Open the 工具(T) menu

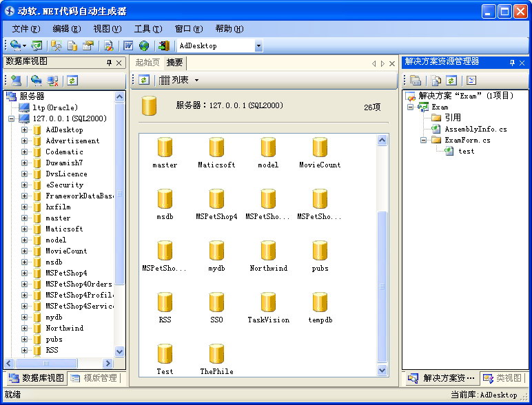click(x=148, y=29)
